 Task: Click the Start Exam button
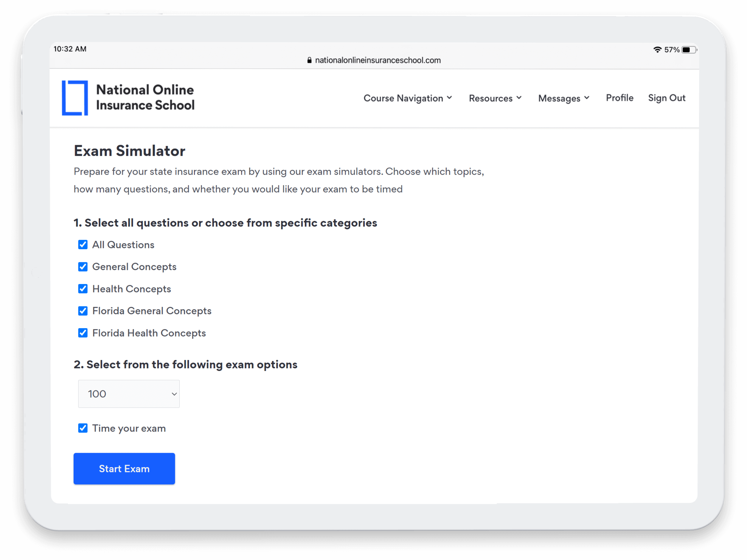pyautogui.click(x=124, y=469)
